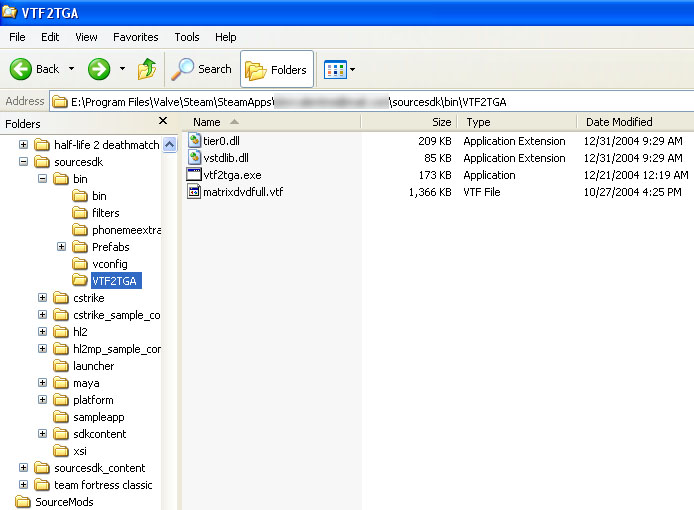Select the vstdlib.dll file
This screenshot has width=694, height=510.
point(226,158)
